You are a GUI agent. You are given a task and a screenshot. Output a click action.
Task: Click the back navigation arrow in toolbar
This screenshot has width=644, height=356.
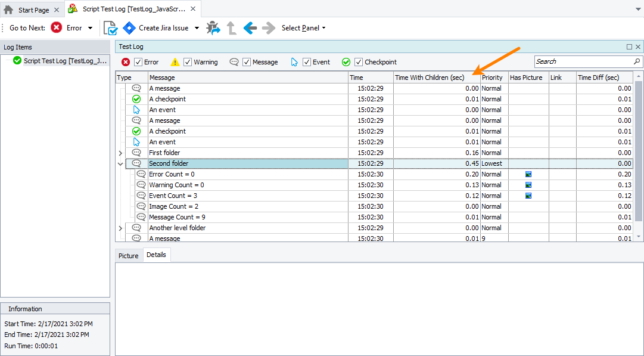[250, 27]
